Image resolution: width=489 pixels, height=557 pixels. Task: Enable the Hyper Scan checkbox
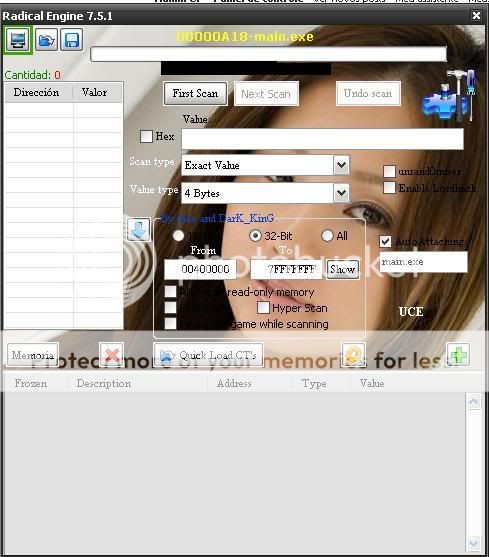263,308
